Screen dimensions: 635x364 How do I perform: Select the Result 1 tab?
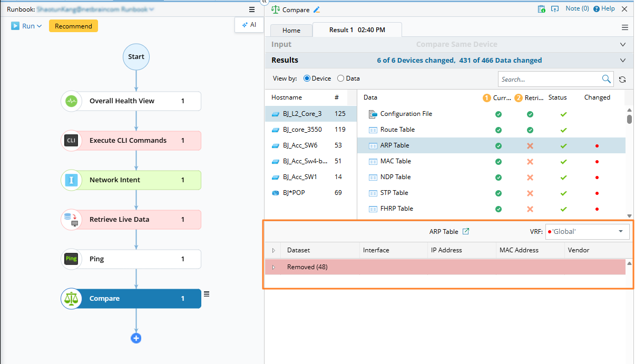(357, 30)
